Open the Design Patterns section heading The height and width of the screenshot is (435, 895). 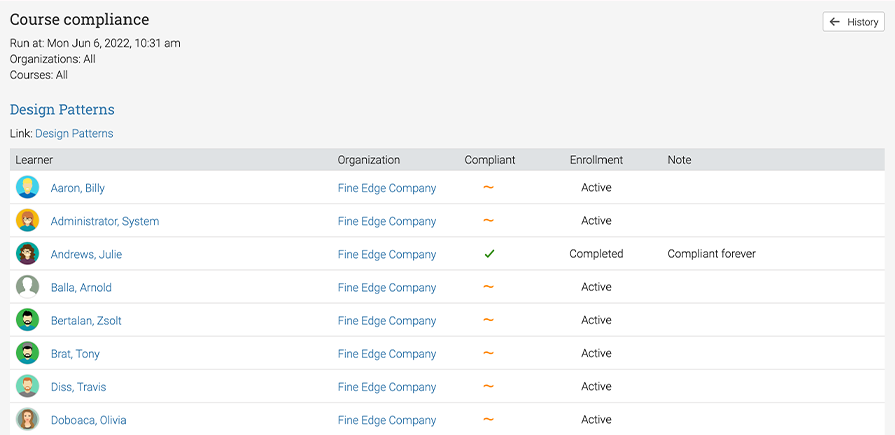[62, 109]
